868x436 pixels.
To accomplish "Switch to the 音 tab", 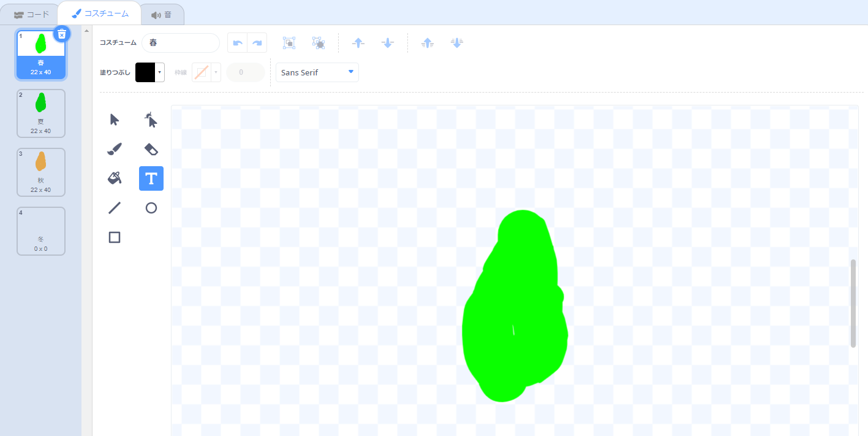I will point(162,13).
